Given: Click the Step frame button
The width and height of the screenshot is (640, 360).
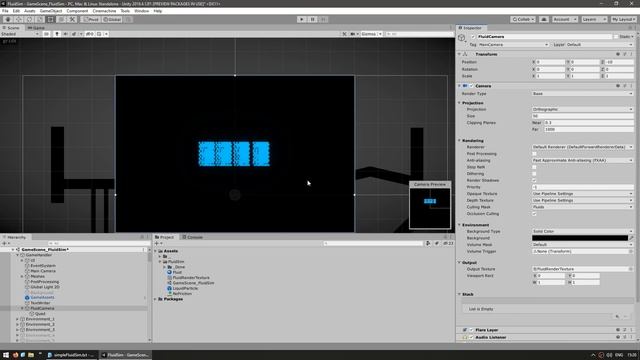Looking at the screenshot, I should tap(323, 19).
